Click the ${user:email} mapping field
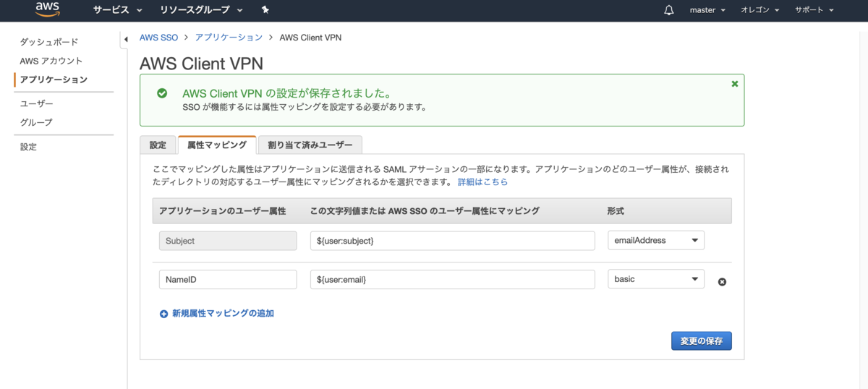The height and width of the screenshot is (389, 868). (x=452, y=279)
